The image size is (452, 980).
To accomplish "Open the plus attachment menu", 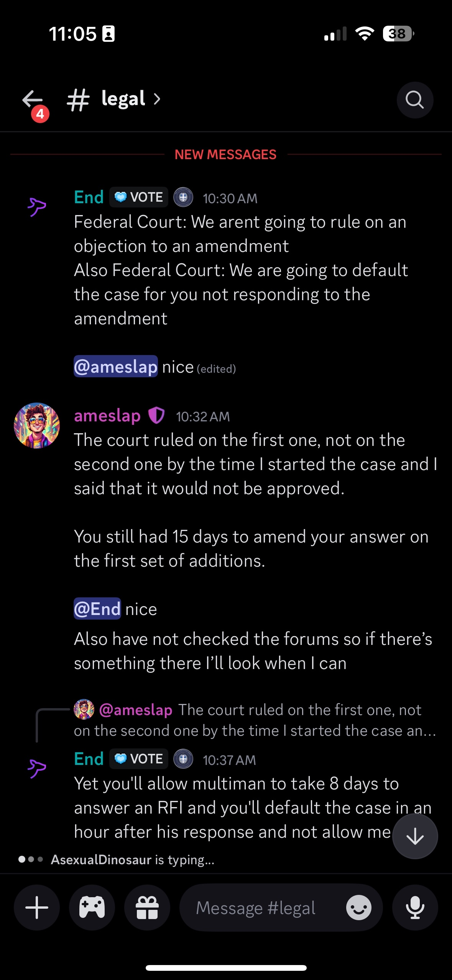I will point(37,908).
